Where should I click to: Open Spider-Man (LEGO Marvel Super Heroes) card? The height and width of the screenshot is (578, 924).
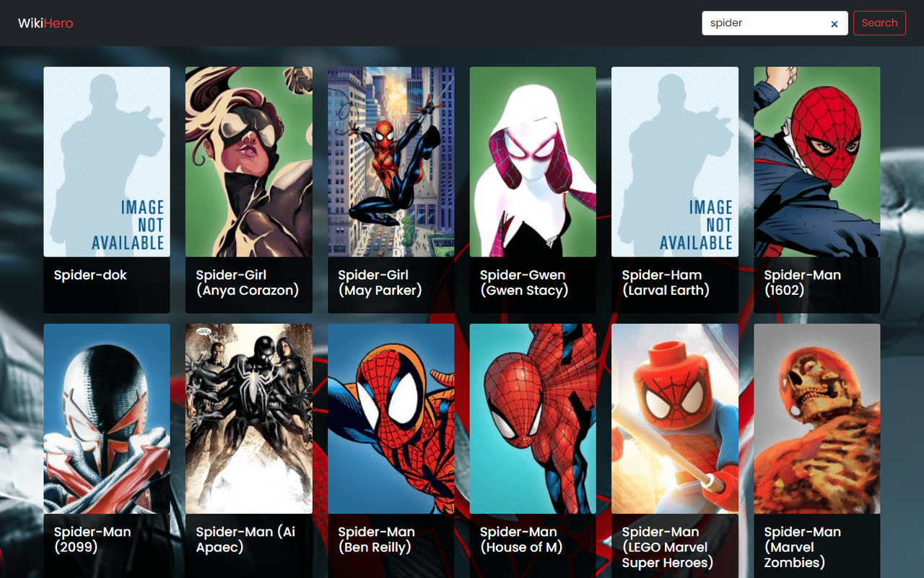pos(674,419)
